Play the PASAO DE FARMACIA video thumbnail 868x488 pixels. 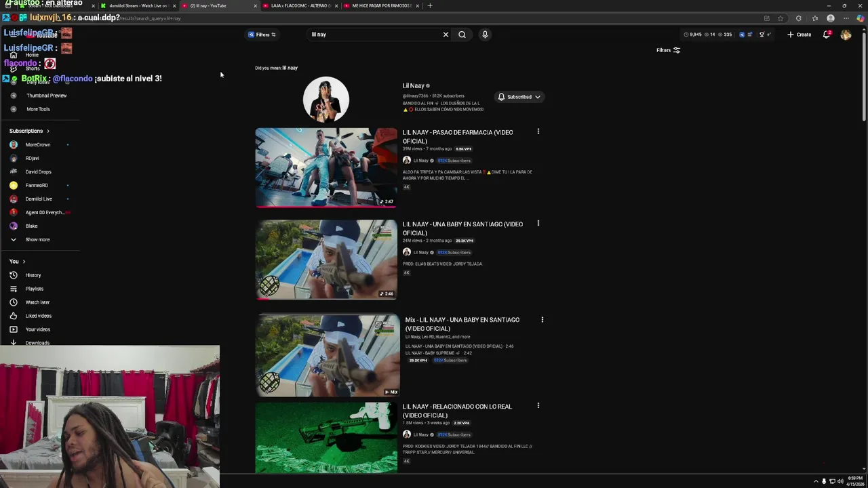tap(326, 167)
